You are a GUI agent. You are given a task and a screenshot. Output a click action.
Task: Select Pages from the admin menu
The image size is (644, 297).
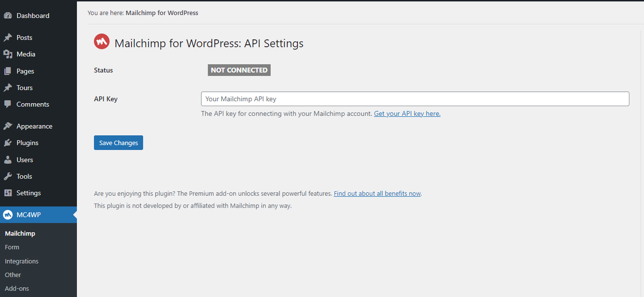pos(38,71)
